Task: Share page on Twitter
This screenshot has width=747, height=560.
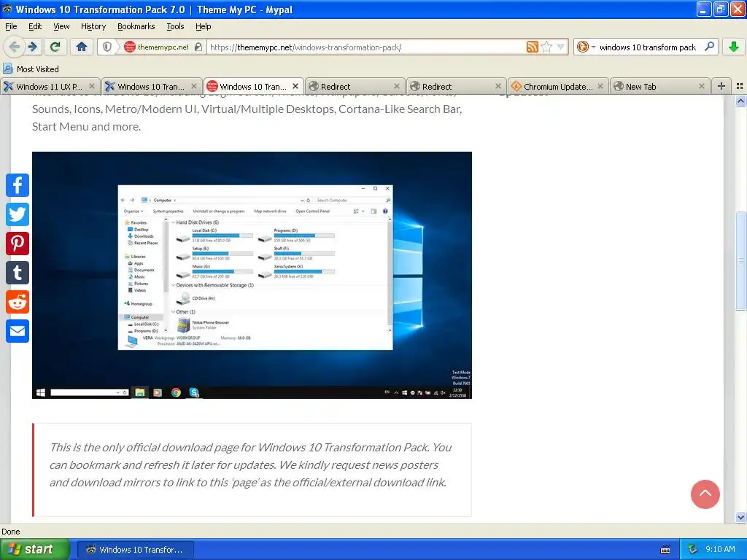Action: pos(18,214)
